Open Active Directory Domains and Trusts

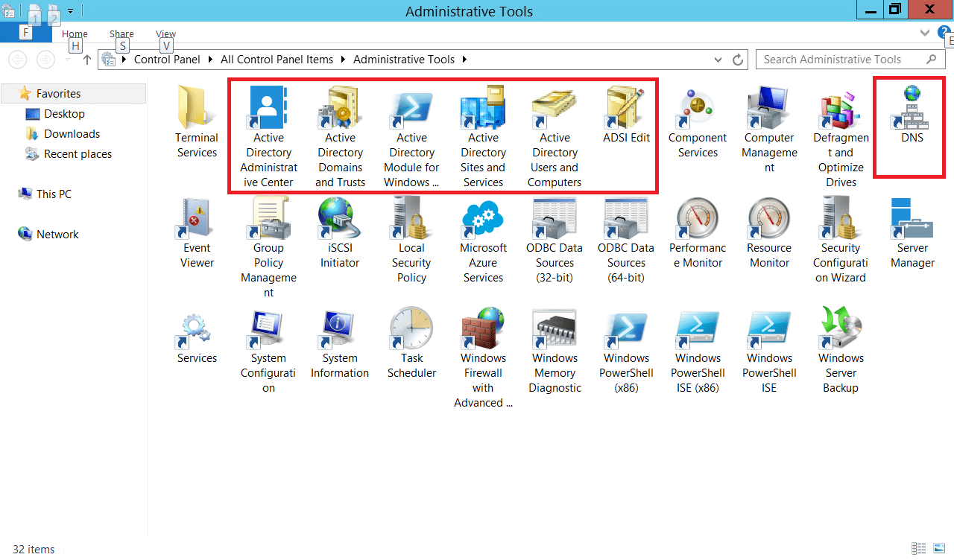[x=340, y=138]
